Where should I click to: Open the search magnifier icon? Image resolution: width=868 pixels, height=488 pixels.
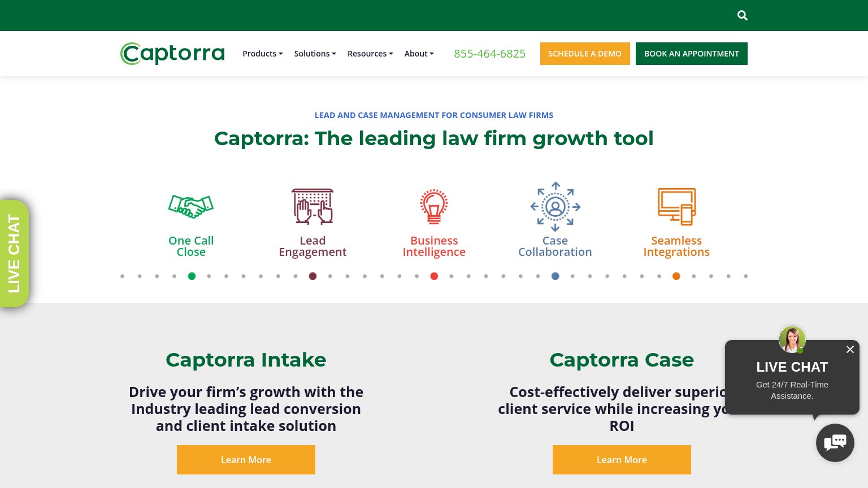coord(743,16)
